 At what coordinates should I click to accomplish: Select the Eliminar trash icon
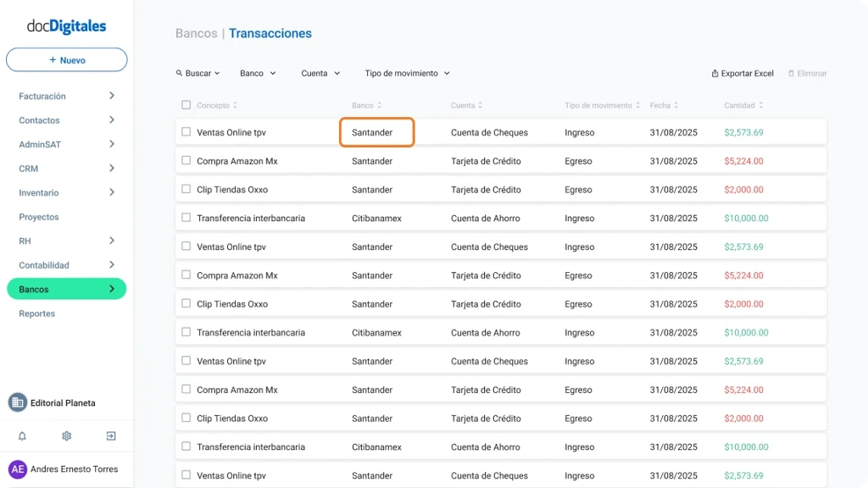(792, 73)
